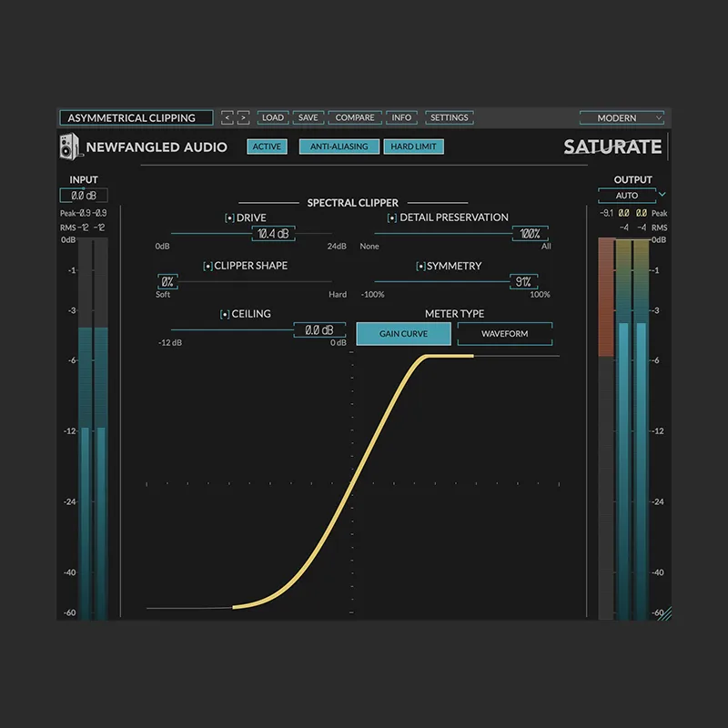
Task: Click the Newfangled Audio brand name
Action: point(157,147)
